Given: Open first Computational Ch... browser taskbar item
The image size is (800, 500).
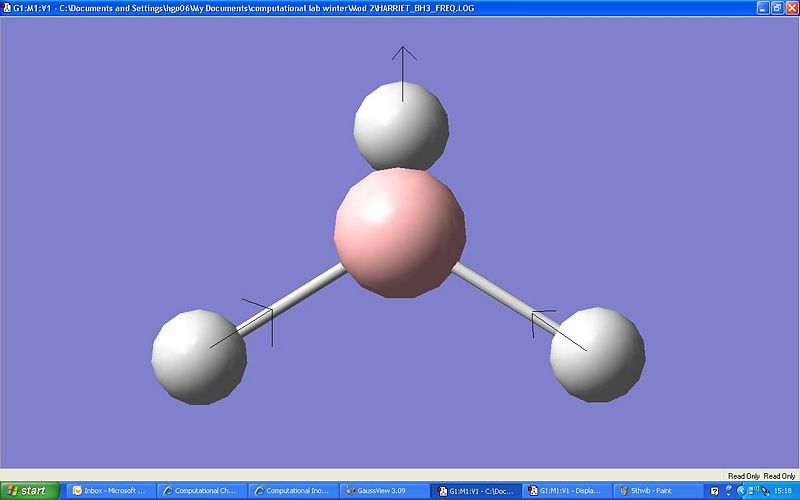Looking at the screenshot, I should [203, 491].
